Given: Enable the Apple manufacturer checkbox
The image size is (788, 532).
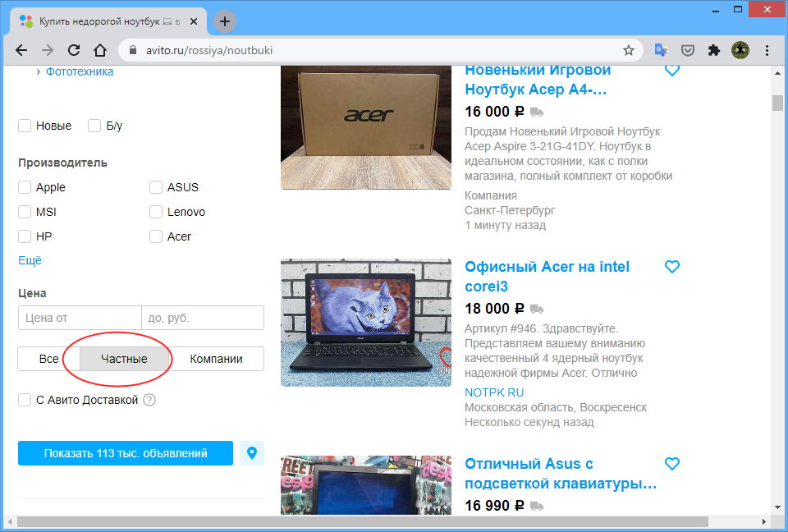Looking at the screenshot, I should (x=25, y=187).
